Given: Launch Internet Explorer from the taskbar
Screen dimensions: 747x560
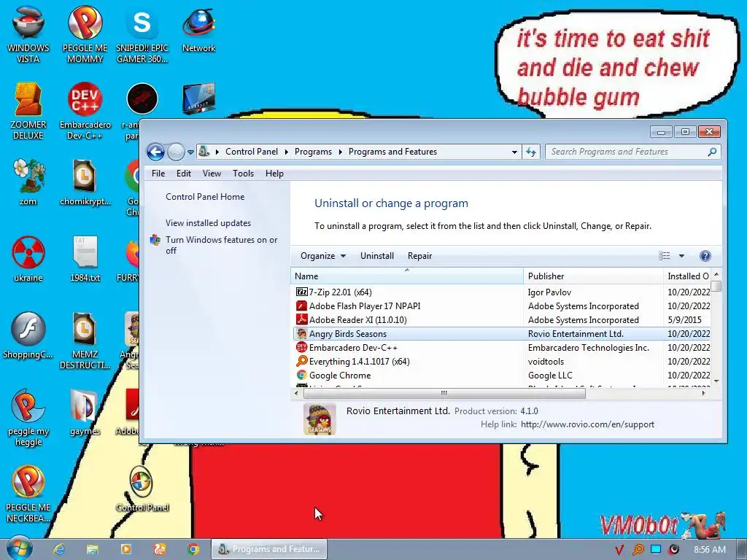Looking at the screenshot, I should pos(59,549).
